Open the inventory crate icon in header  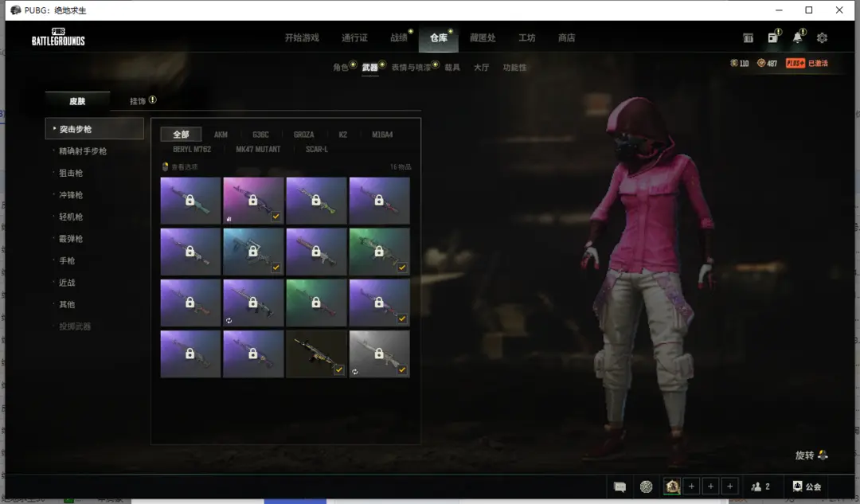click(748, 38)
